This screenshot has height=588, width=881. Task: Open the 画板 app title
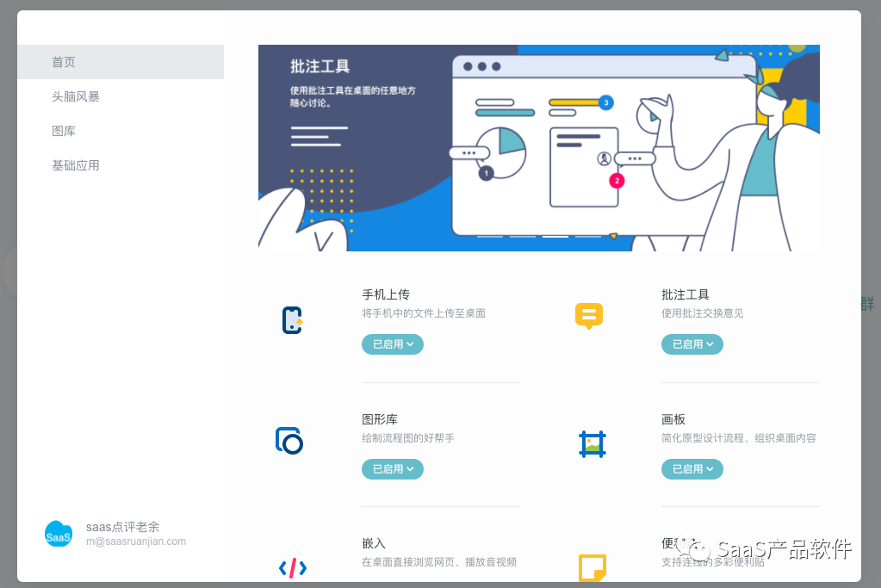tap(673, 419)
